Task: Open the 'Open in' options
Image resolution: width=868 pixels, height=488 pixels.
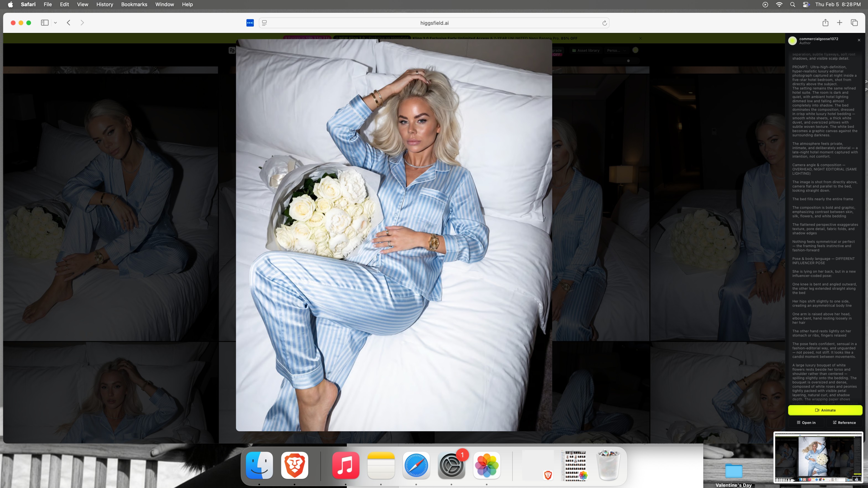Action: (806, 423)
